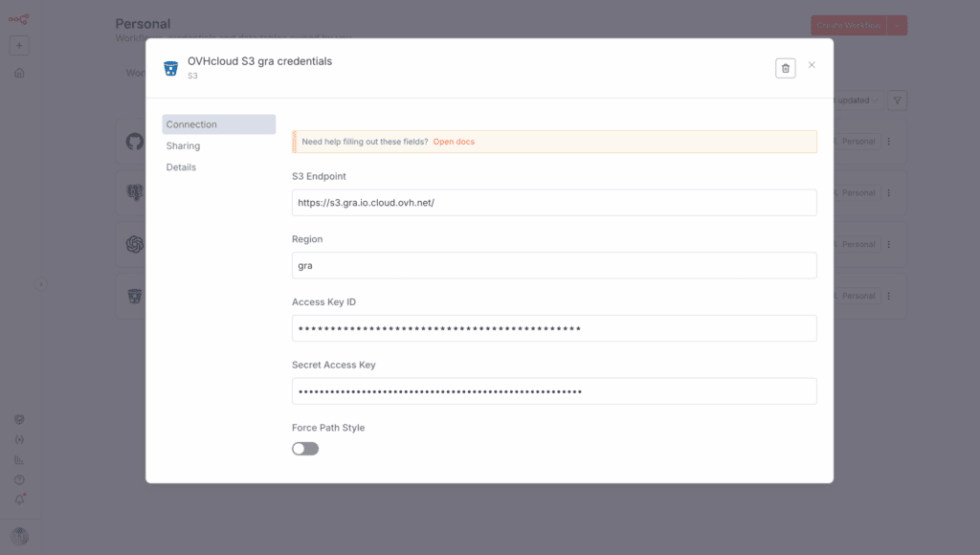The height and width of the screenshot is (555, 980).
Task: Click the trash delete credential icon
Action: point(785,68)
